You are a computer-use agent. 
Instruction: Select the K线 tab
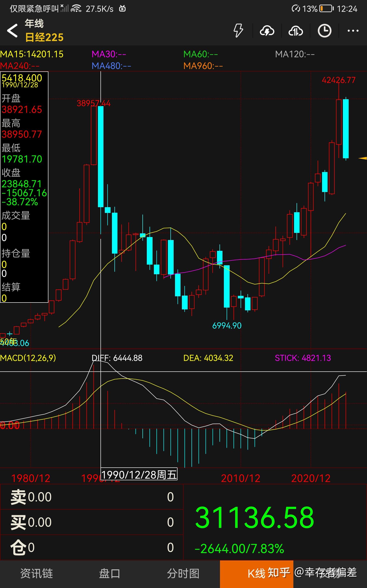pos(256,574)
